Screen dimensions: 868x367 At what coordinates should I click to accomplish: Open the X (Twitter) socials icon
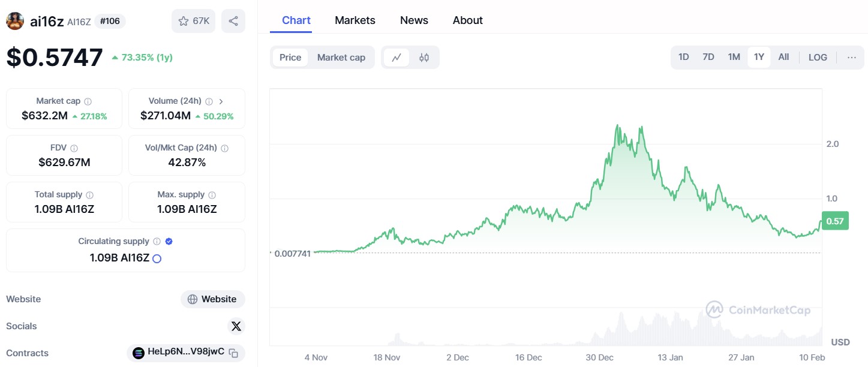(x=236, y=326)
